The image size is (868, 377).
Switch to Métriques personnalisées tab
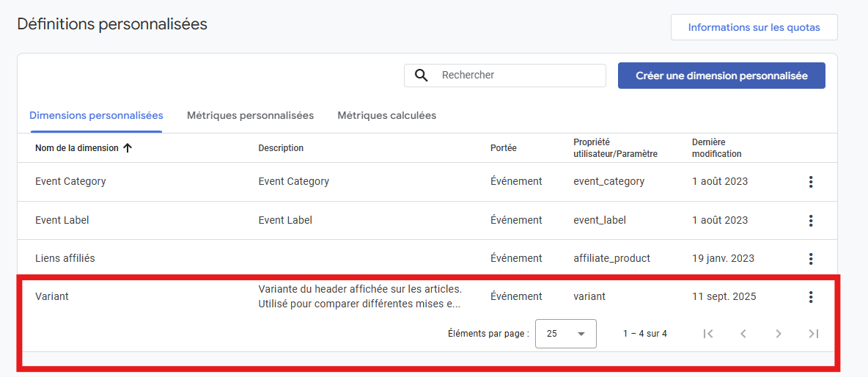point(250,116)
